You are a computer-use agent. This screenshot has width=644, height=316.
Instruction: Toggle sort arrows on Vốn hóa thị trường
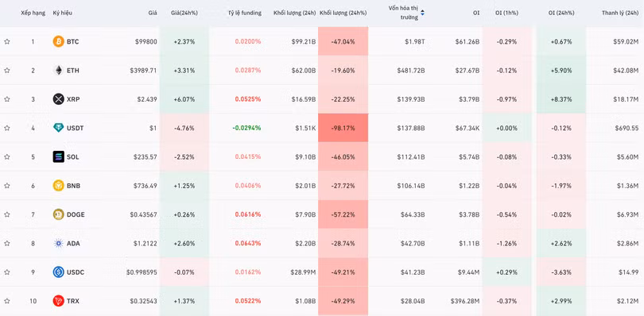(x=423, y=13)
